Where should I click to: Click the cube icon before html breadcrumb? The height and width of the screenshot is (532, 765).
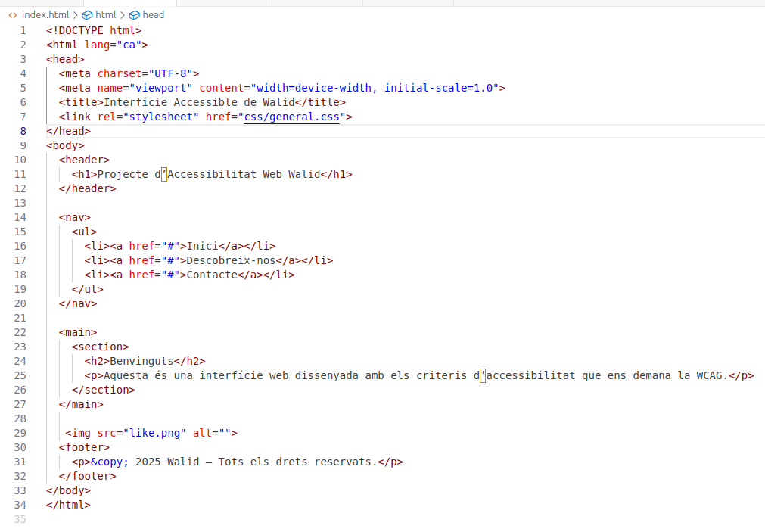pyautogui.click(x=87, y=14)
